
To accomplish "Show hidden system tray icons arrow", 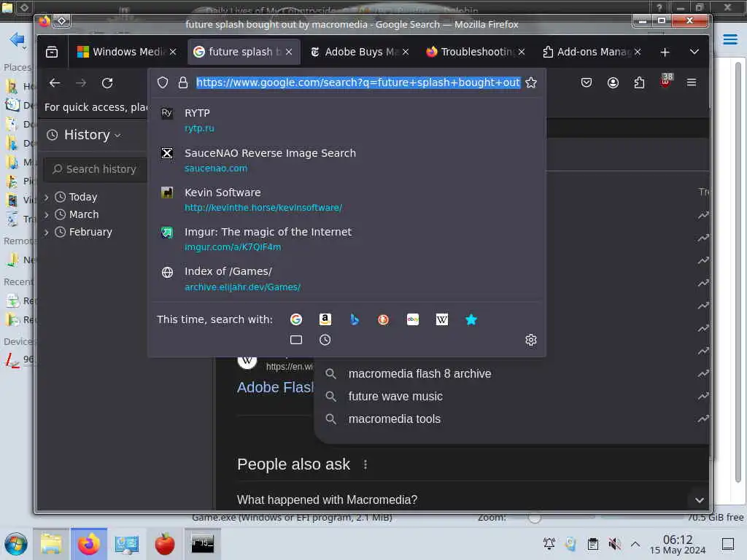I will 635,544.
